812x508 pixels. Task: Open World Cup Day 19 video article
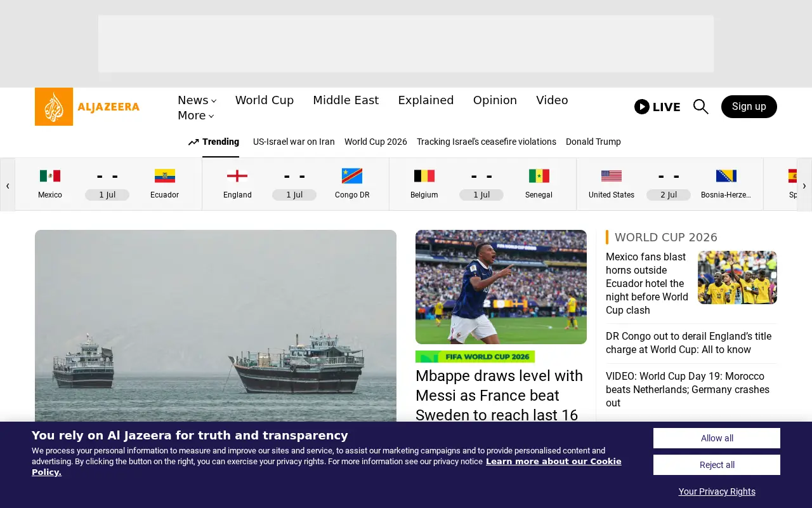[x=688, y=389]
